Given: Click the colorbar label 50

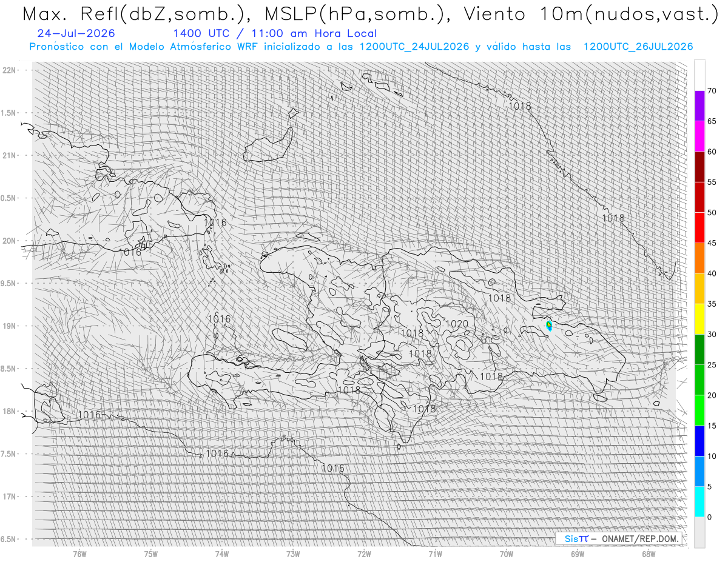Looking at the screenshot, I should (x=712, y=213).
